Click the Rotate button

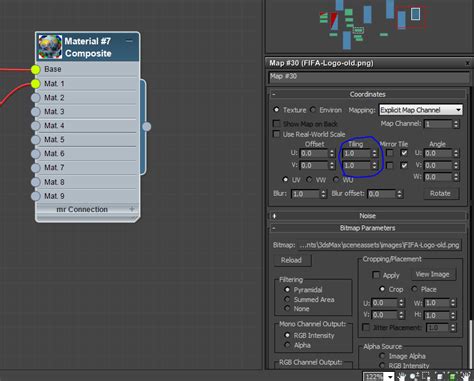pyautogui.click(x=440, y=193)
